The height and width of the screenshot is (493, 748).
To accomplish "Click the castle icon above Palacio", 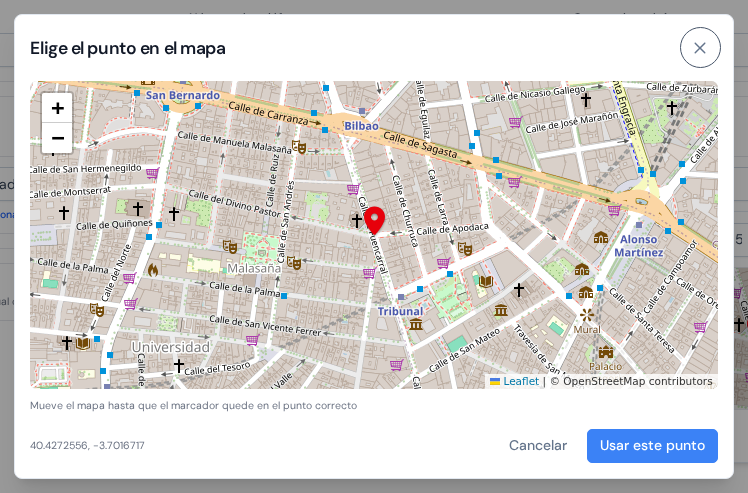I will coord(605,353).
